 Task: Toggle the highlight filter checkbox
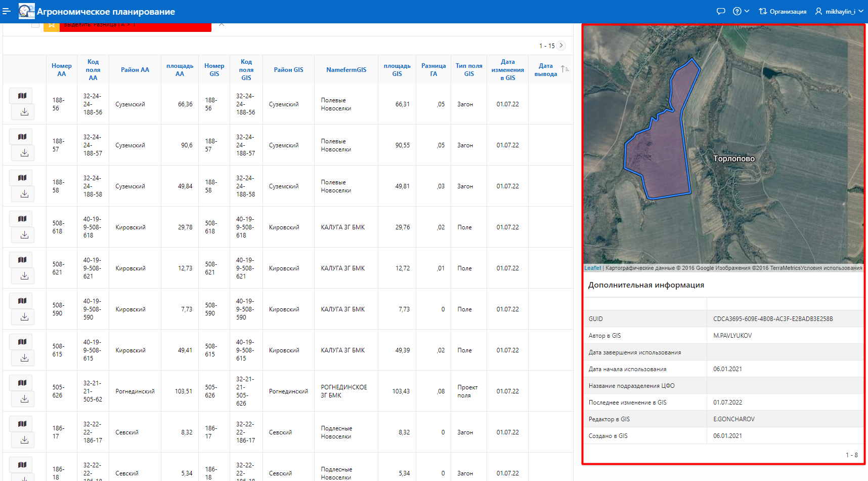point(35,25)
